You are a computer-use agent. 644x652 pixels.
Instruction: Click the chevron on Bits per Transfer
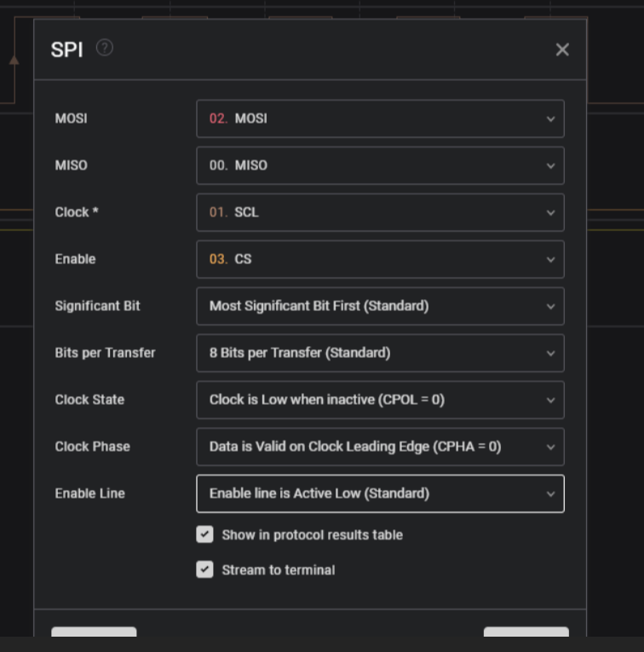pos(550,354)
